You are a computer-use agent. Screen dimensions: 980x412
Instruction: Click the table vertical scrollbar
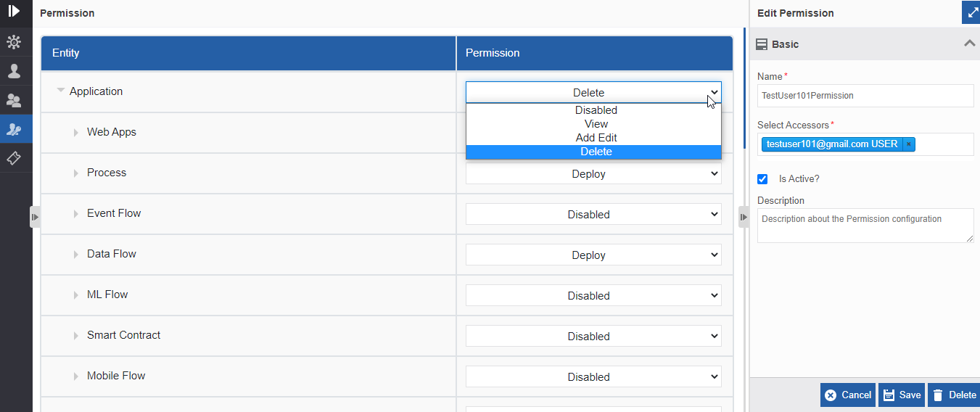(744, 88)
